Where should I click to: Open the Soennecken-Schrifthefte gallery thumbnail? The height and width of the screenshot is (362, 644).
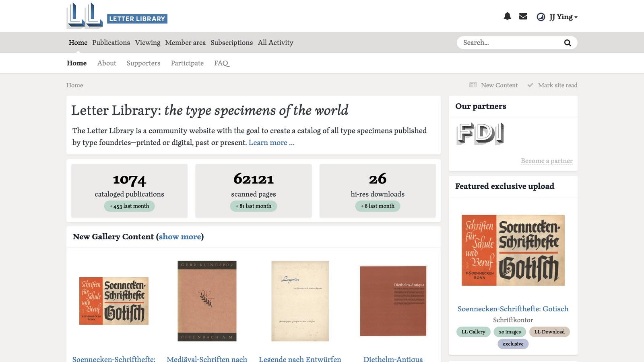pyautogui.click(x=114, y=301)
